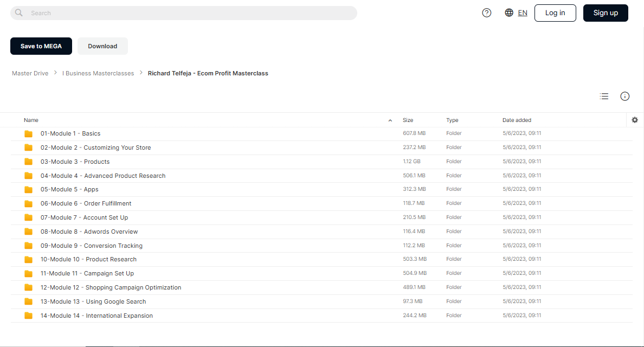Viewport: 644px width, 347px height.
Task: Click the search magnifier icon
Action: [x=19, y=12]
